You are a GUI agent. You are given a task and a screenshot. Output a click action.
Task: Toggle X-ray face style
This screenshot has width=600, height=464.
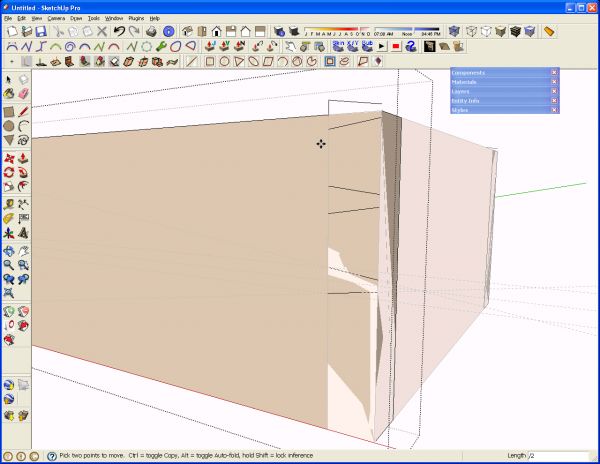(x=454, y=31)
